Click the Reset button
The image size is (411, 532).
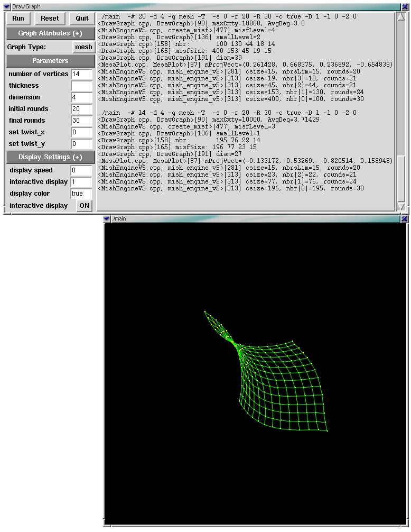(50, 19)
